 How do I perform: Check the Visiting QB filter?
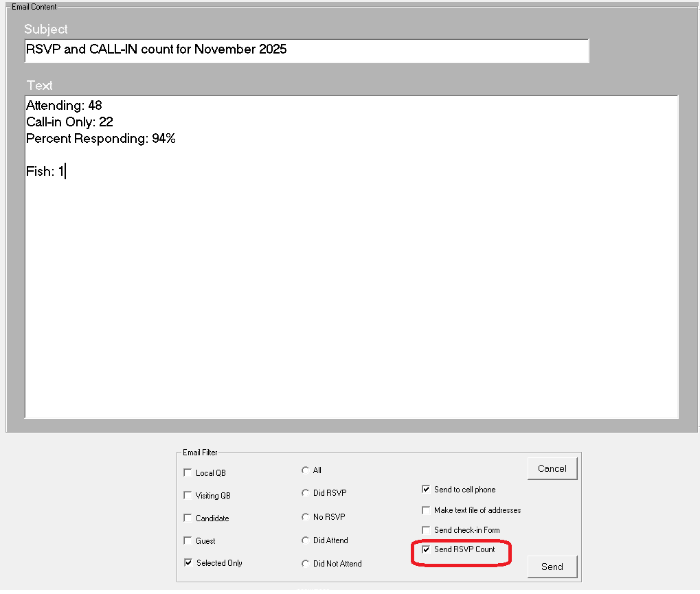[188, 496]
